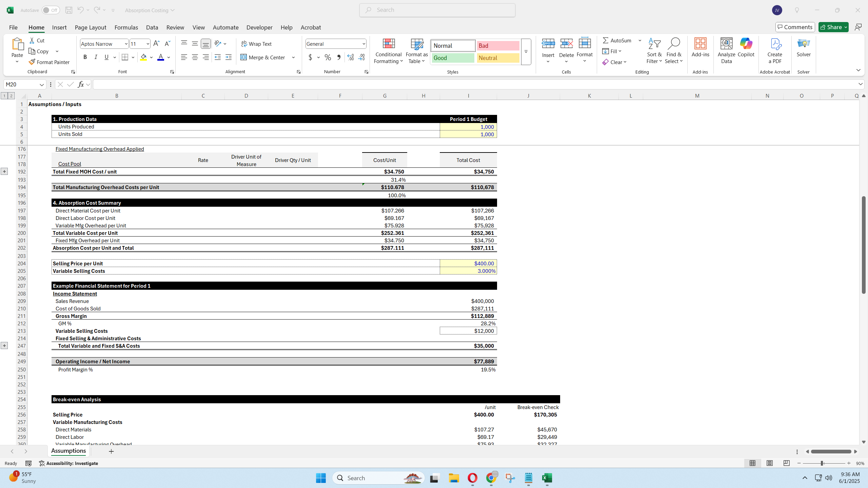Select the Assumptions sheet tab
The width and height of the screenshot is (868, 488).
pos(68,451)
